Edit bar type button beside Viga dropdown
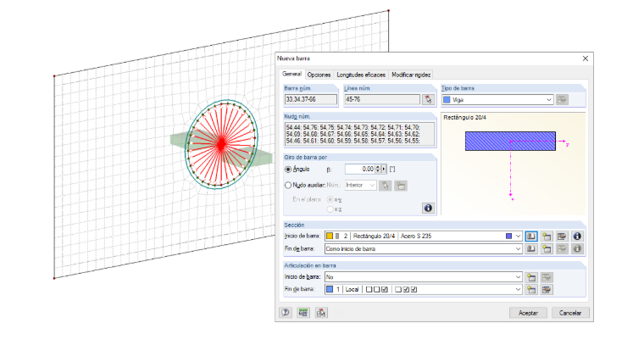The image size is (644, 356). [x=562, y=99]
